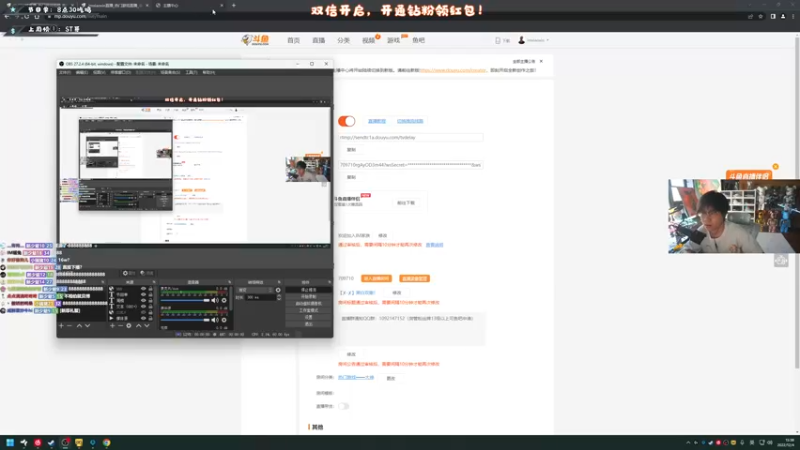Lock the first text source
The width and height of the screenshot is (800, 450).
(x=150, y=295)
